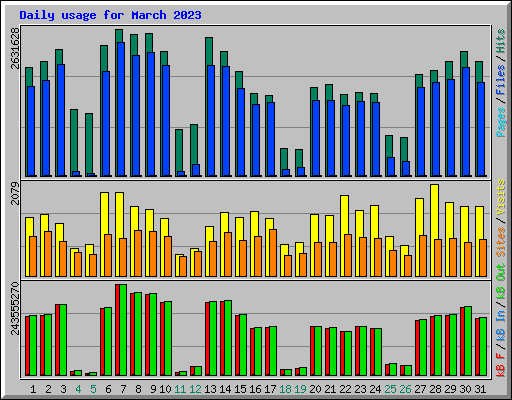Click the 'kB In' legend label
The width and height of the screenshot is (512, 400).
[501, 326]
